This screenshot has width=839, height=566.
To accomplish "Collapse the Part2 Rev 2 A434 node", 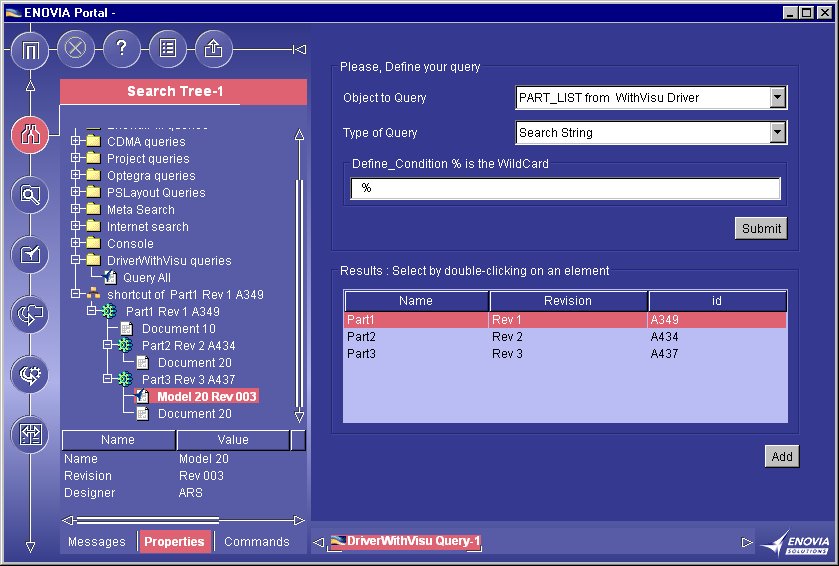I will [108, 345].
